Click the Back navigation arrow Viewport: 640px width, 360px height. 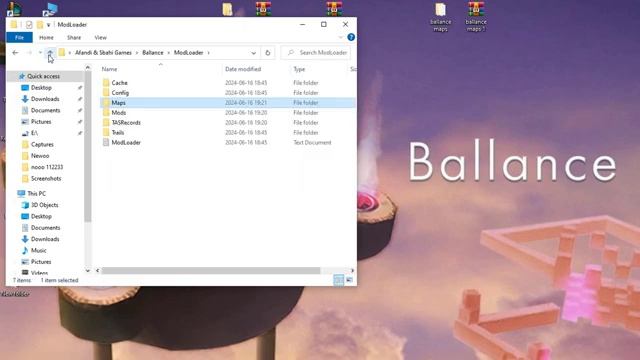[x=15, y=53]
